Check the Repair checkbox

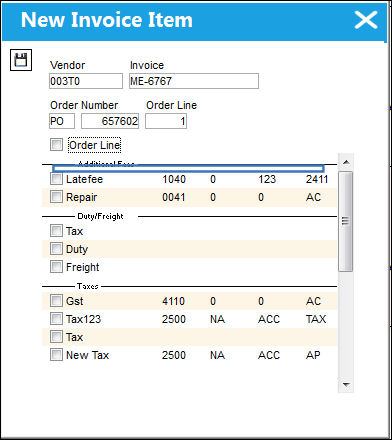(x=56, y=197)
